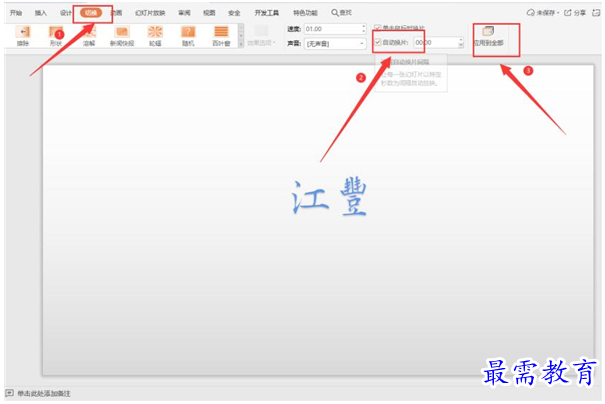The width and height of the screenshot is (605, 404).
Task: Click the 查找 search magnifier
Action: point(335,13)
